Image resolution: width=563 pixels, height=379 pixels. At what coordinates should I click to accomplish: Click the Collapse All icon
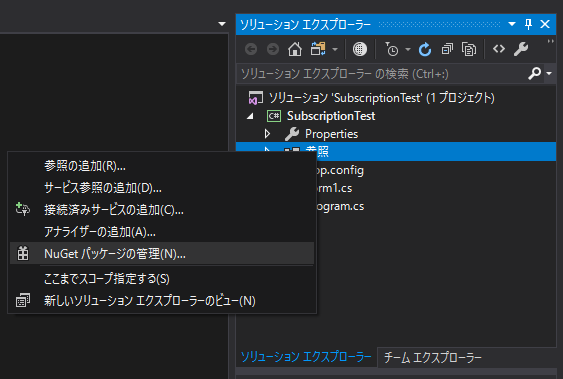point(447,49)
